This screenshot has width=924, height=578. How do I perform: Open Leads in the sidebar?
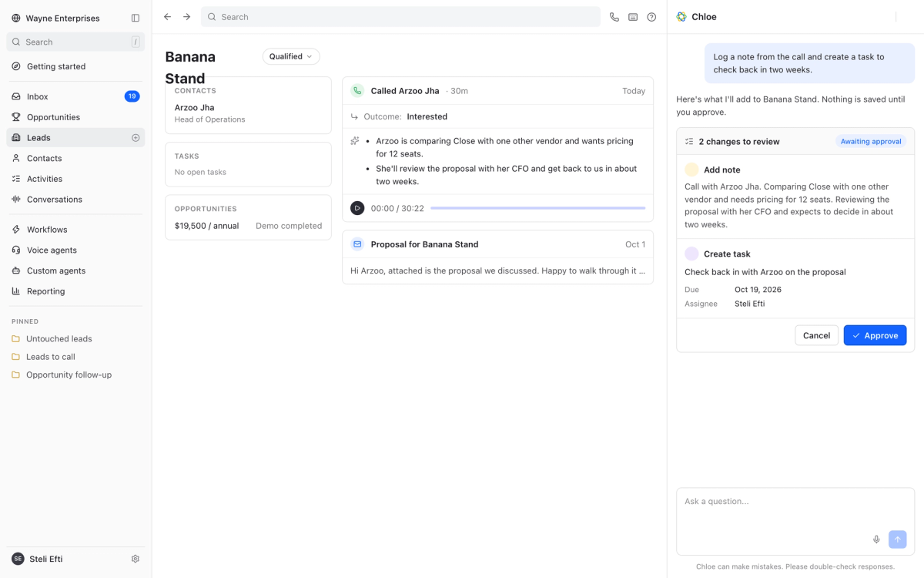coord(75,138)
